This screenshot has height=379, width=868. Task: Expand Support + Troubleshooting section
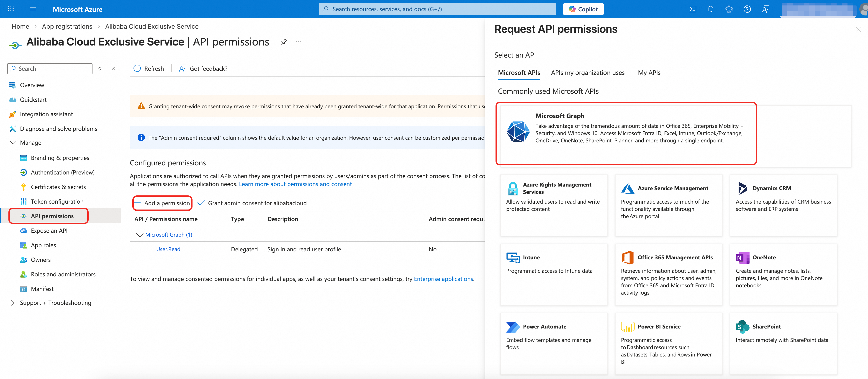tap(13, 303)
